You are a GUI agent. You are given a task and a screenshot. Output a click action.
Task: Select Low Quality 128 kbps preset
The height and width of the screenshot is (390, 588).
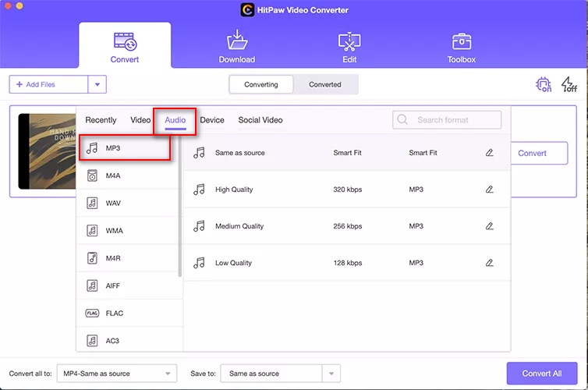click(x=347, y=263)
